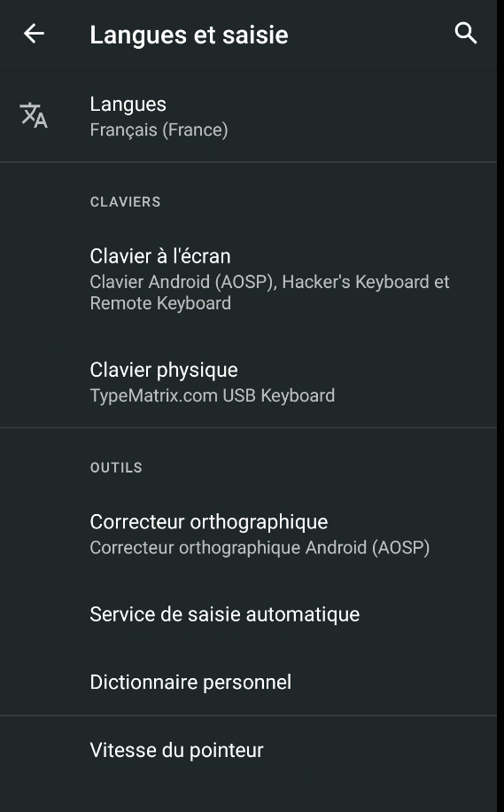504x812 pixels.
Task: Open Clavier à l'écran settings
Action: pos(248,279)
